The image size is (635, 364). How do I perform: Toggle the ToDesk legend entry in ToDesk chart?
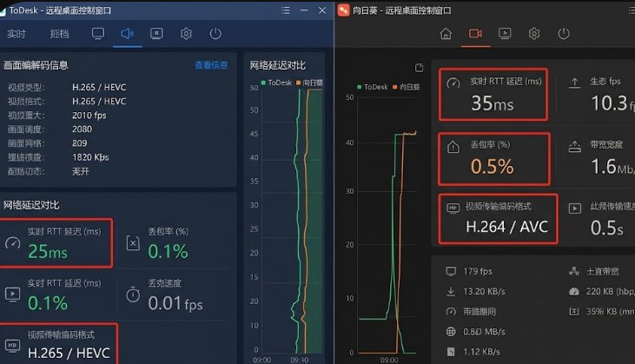click(276, 83)
